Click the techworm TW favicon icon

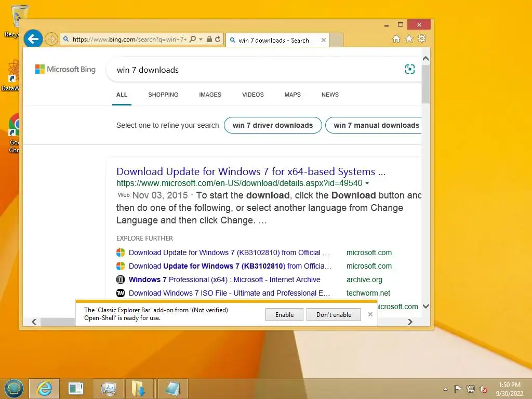pyautogui.click(x=121, y=293)
